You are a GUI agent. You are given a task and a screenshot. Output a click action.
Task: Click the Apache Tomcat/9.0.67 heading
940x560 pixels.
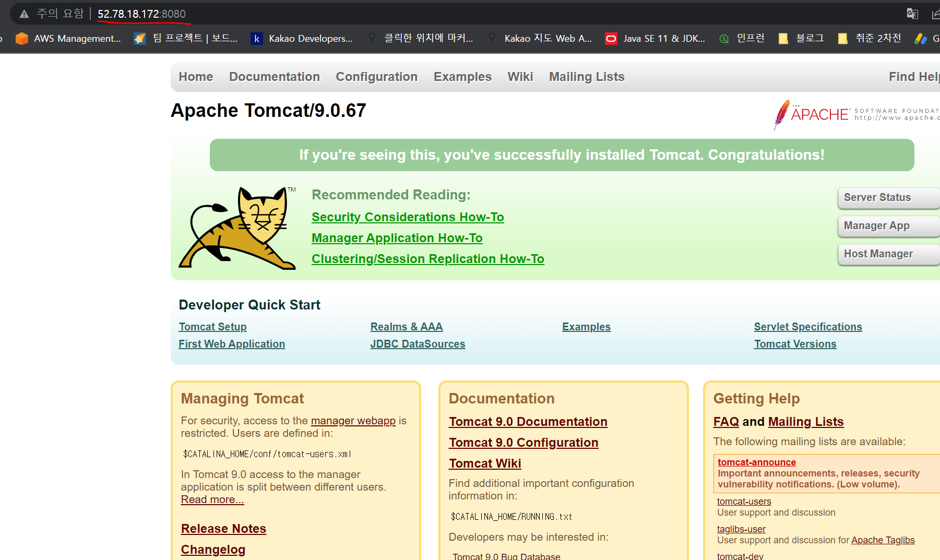268,111
